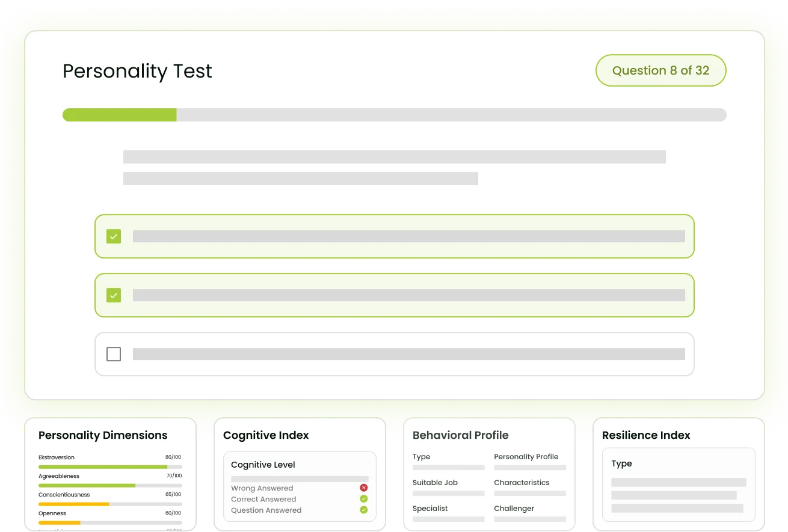Click the Type label in Resilience Index
The width and height of the screenshot is (788, 532).
click(621, 464)
